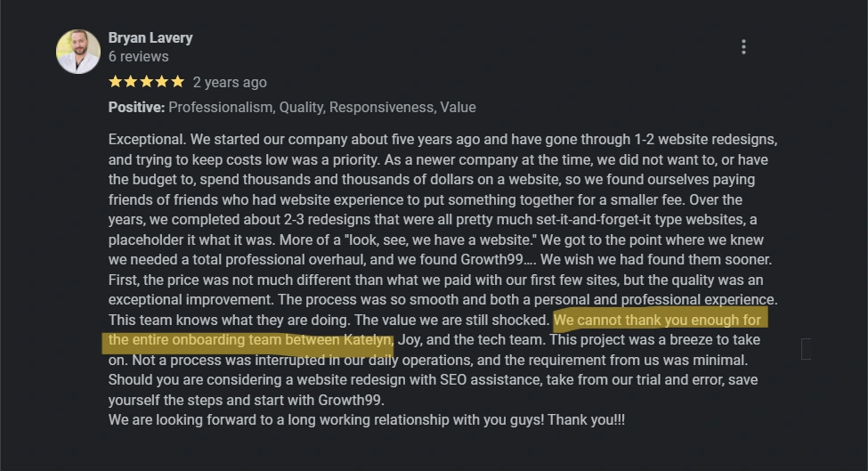The image size is (868, 471).
Task: Click the third yellow rating star
Action: tap(146, 82)
